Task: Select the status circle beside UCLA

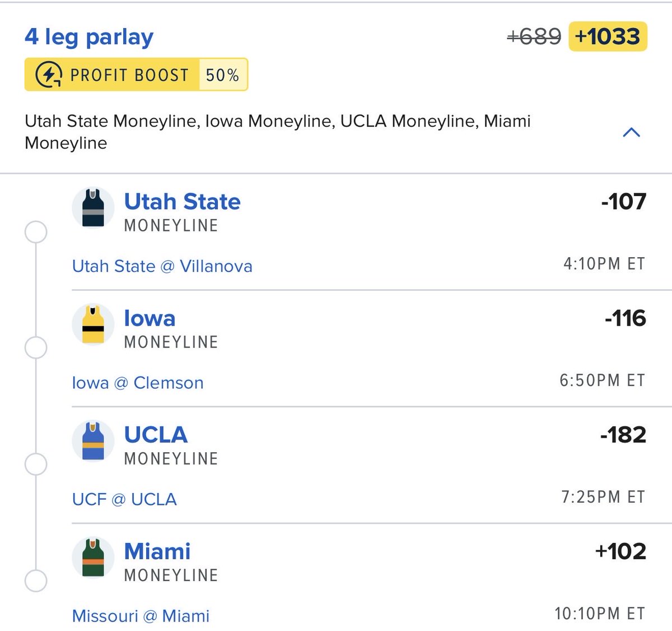Action: [x=36, y=465]
